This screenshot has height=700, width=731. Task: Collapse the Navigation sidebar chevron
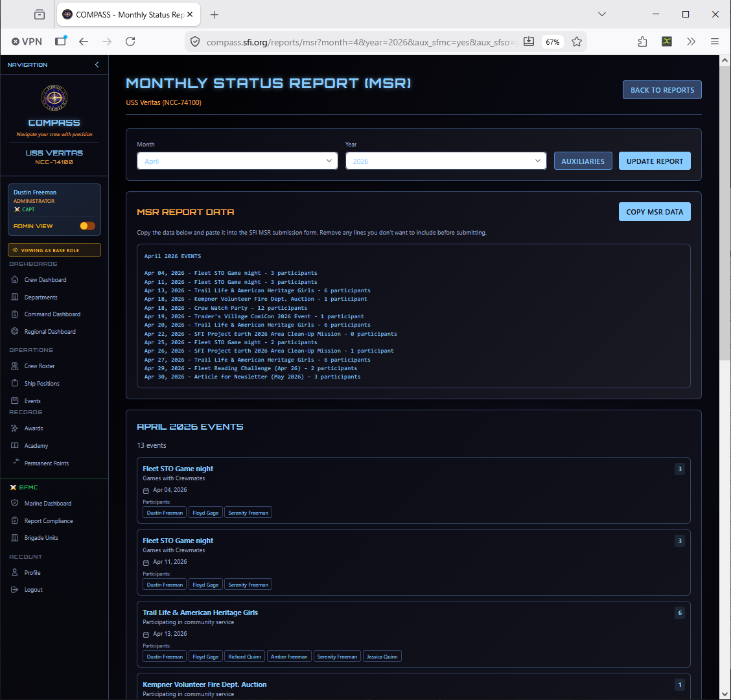click(x=97, y=65)
